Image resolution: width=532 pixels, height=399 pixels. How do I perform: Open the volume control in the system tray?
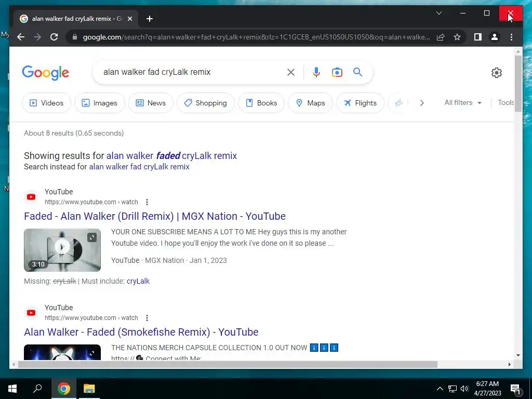tap(464, 389)
